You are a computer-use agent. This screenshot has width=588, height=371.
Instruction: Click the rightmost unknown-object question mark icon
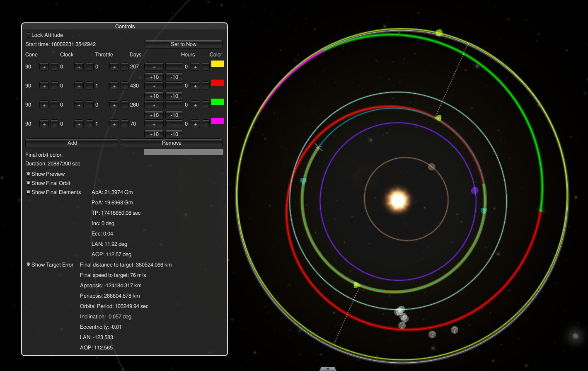[x=455, y=330]
